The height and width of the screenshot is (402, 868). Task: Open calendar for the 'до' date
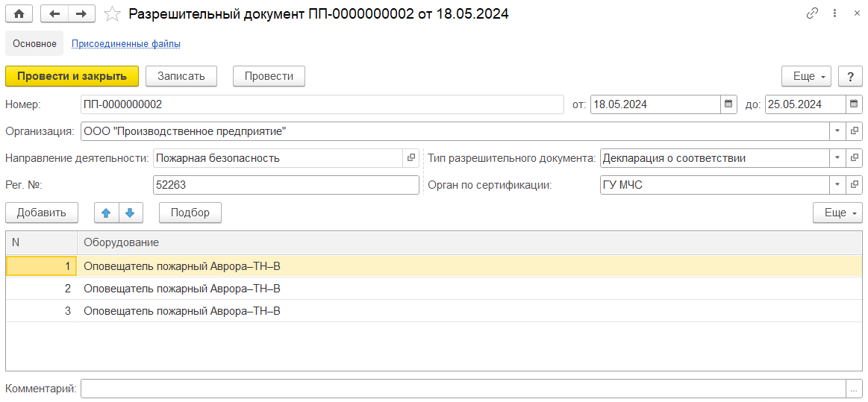(x=854, y=104)
